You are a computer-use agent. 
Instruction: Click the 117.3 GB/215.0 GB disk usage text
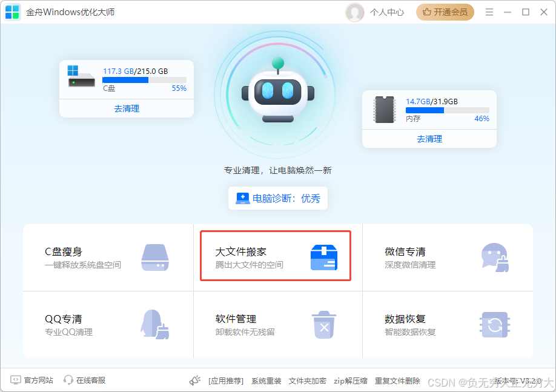[136, 71]
